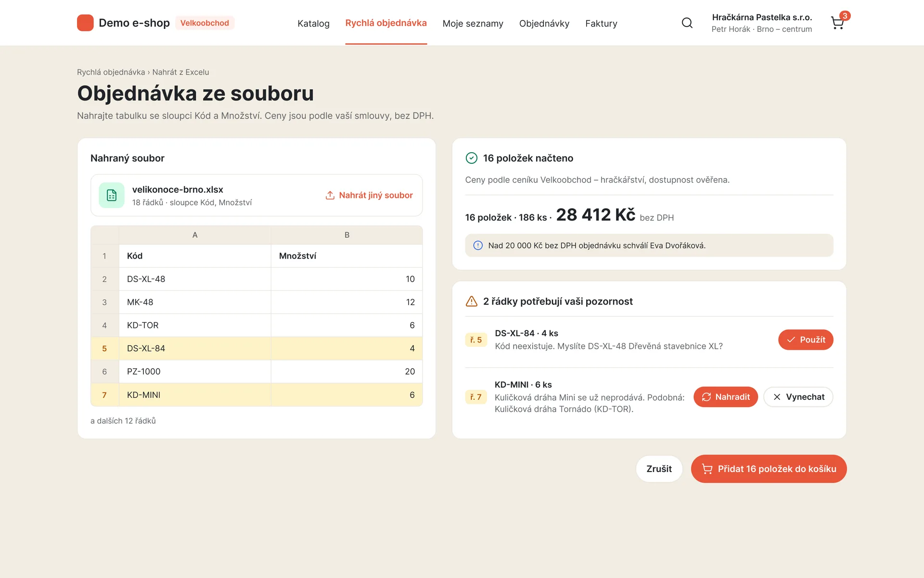The image size is (924, 578).
Task: Click the Množství header cell
Action: [x=346, y=256]
